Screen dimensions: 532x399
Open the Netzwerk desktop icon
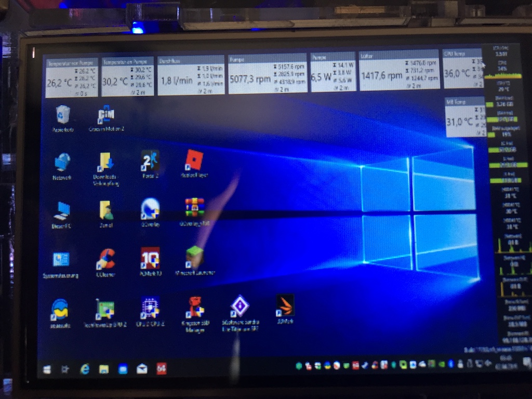[62, 166]
